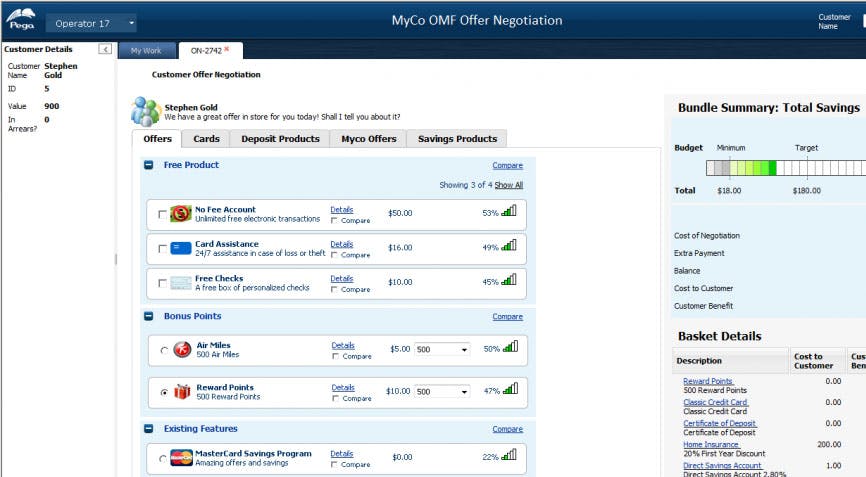
Task: Close the ON-2742 tab
Action: 227,49
